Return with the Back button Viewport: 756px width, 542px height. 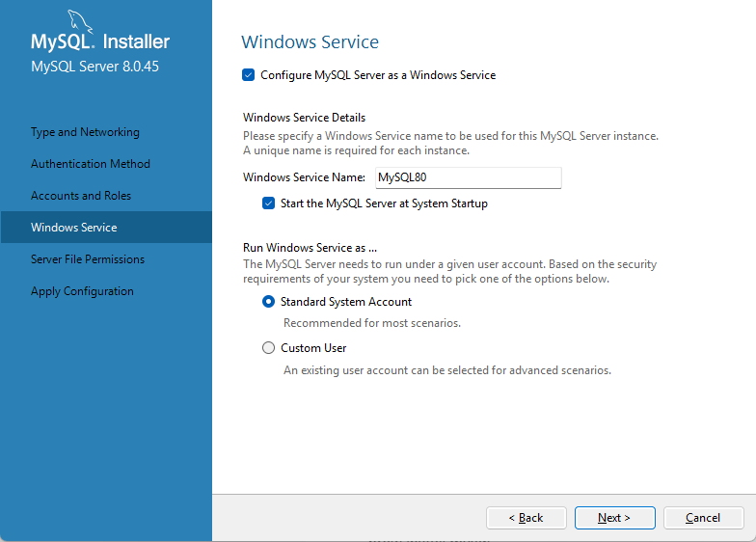(x=526, y=518)
